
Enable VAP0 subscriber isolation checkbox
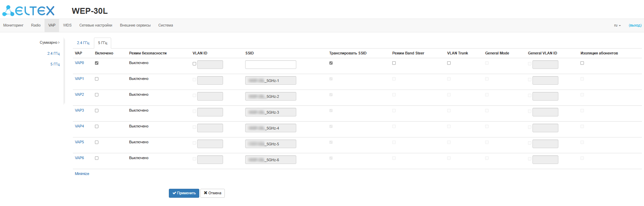(582, 63)
